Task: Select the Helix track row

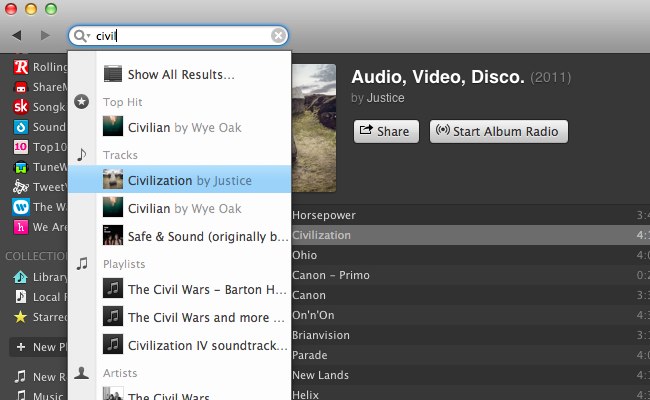Action: pos(471,393)
